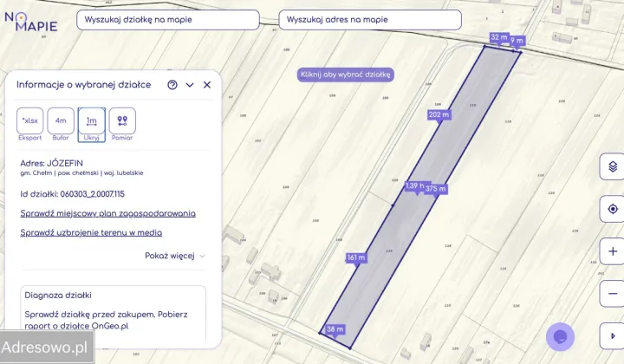Select the Pomiar measurement tool
The image size is (624, 364).
click(x=122, y=121)
